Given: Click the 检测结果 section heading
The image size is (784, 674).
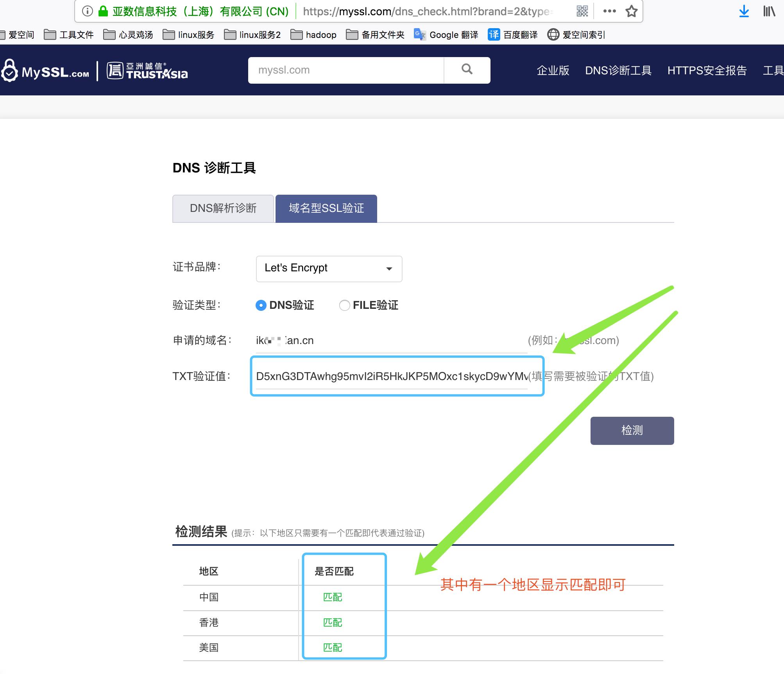Looking at the screenshot, I should pyautogui.click(x=201, y=532).
